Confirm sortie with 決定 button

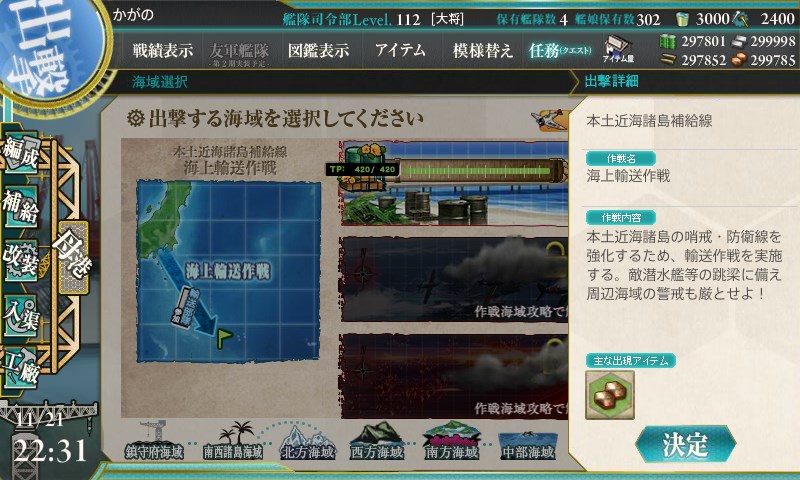(686, 444)
